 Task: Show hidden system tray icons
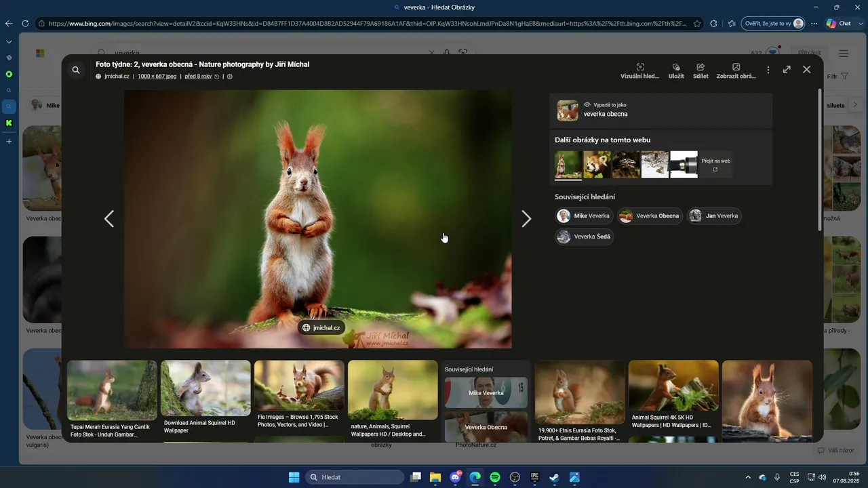click(x=748, y=477)
